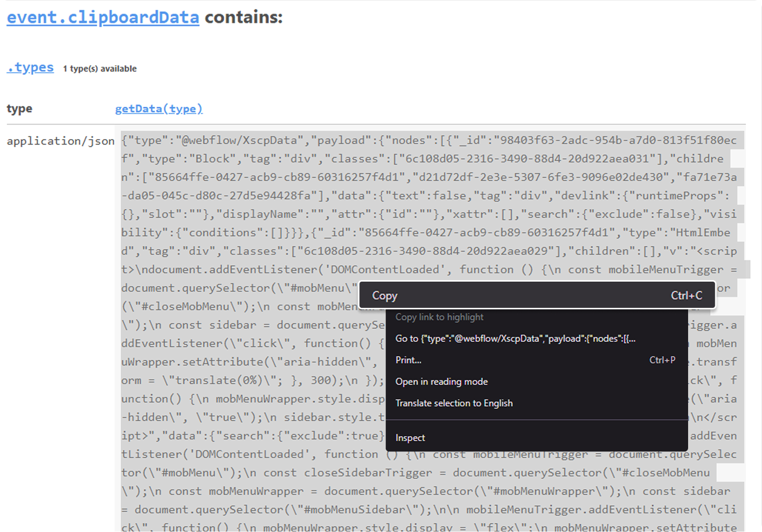Image resolution: width=762 pixels, height=532 pixels.
Task: Choose Print... from the context menu
Action: tap(537, 360)
